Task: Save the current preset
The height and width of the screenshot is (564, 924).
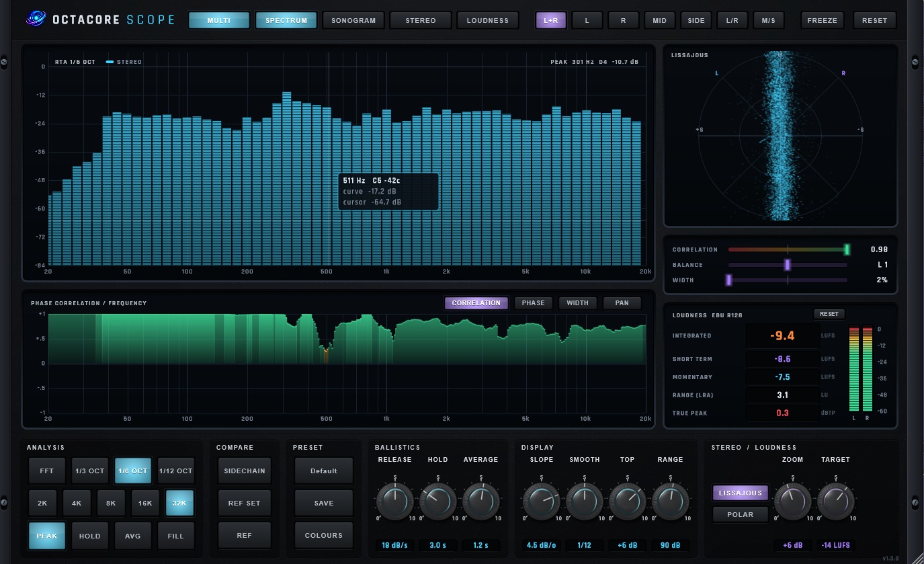Action: tap(324, 503)
